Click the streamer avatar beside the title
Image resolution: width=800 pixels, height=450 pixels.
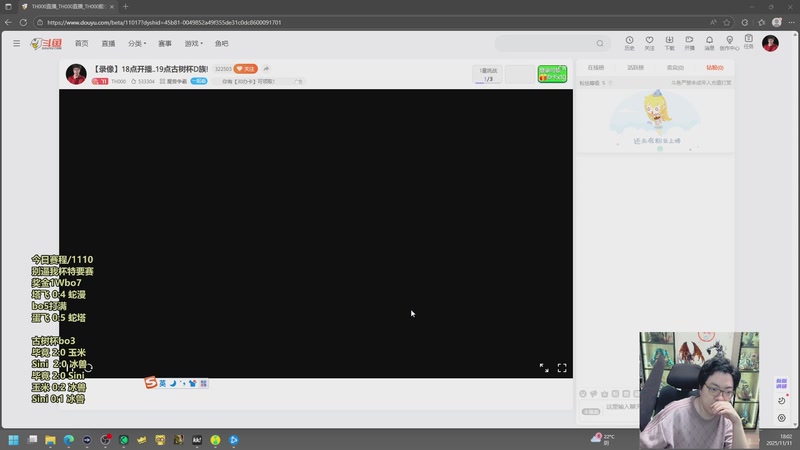(76, 74)
